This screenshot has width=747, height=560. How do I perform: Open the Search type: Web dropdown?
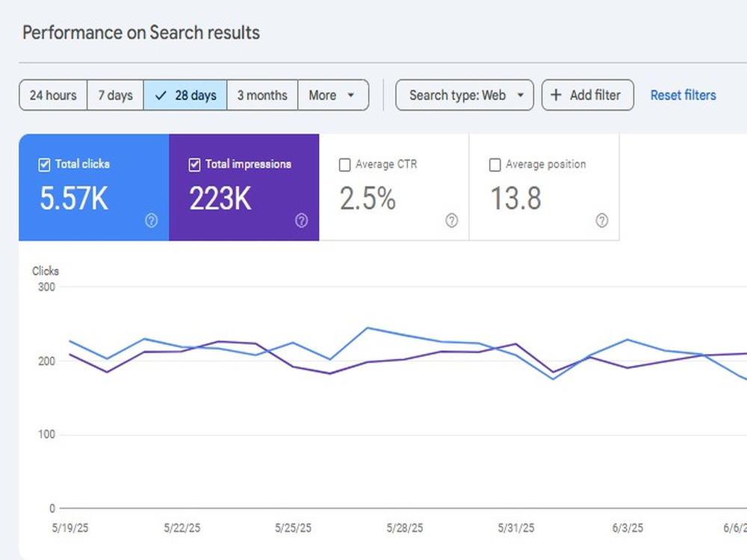tap(465, 95)
